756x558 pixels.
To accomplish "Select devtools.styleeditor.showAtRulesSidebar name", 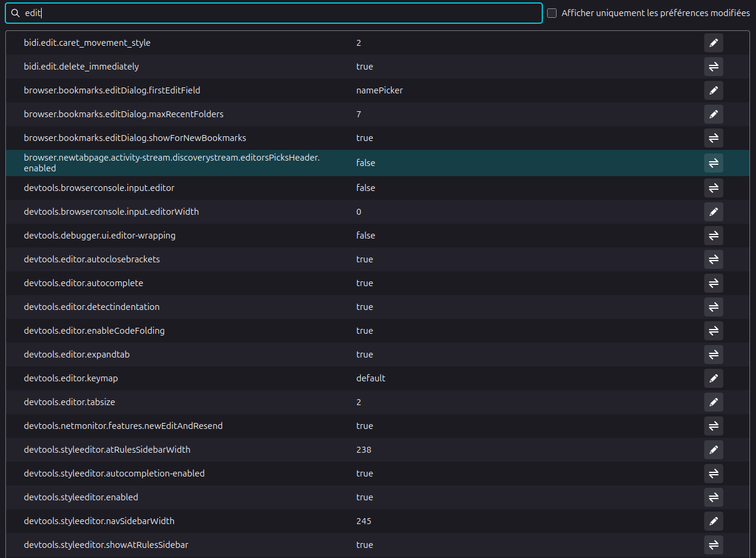I will (106, 545).
